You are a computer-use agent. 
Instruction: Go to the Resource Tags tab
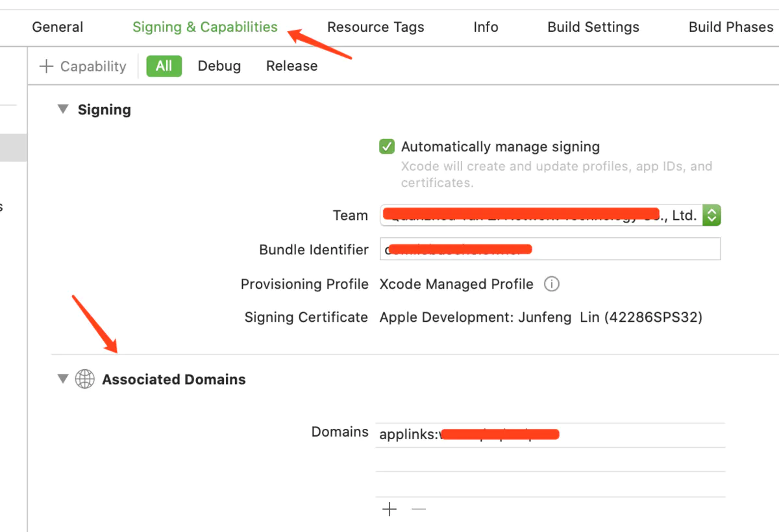coord(375,27)
